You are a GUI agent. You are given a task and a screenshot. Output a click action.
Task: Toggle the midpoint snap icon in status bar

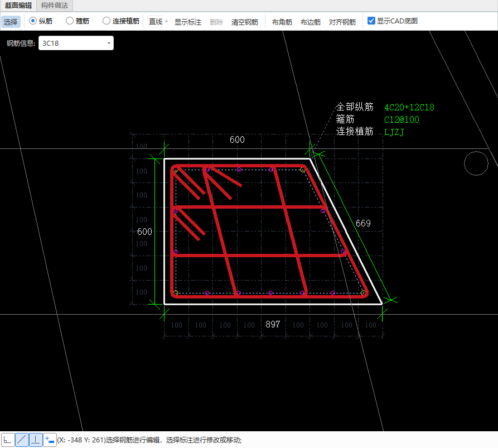[x=22, y=440]
